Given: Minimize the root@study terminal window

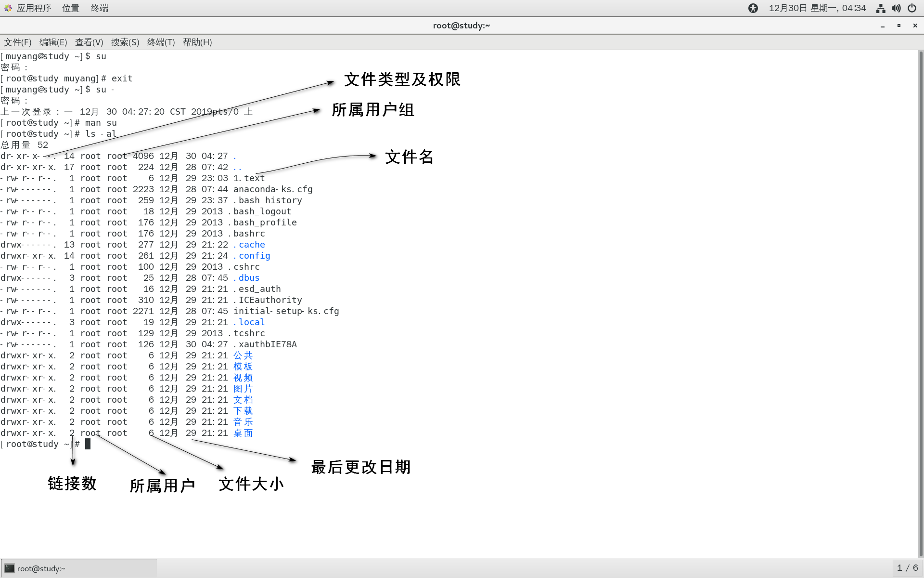Looking at the screenshot, I should (x=883, y=26).
